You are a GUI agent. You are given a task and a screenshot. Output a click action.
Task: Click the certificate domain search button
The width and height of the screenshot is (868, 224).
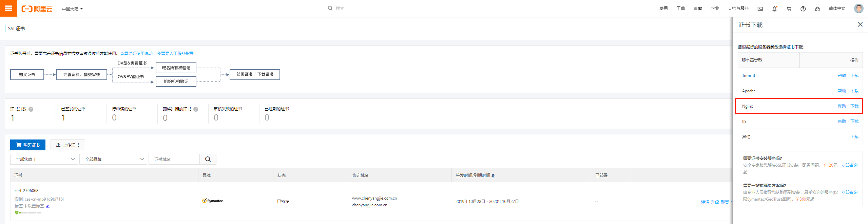pos(208,159)
